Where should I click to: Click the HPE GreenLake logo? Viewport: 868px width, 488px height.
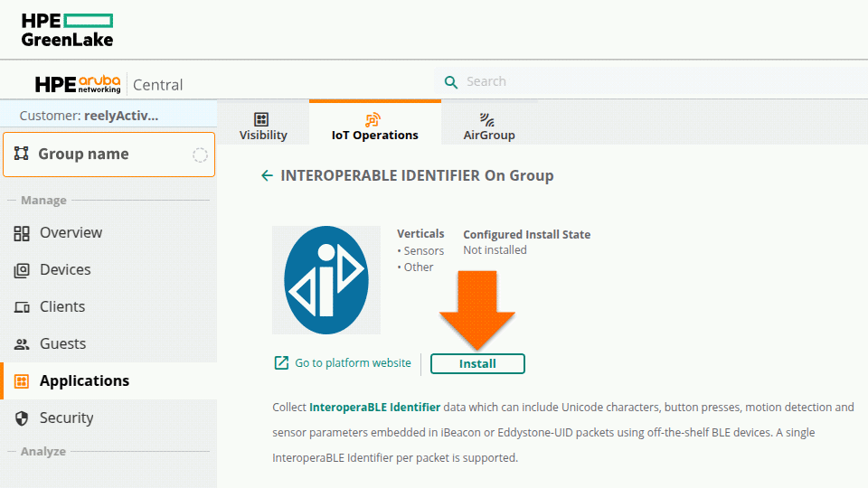67,30
